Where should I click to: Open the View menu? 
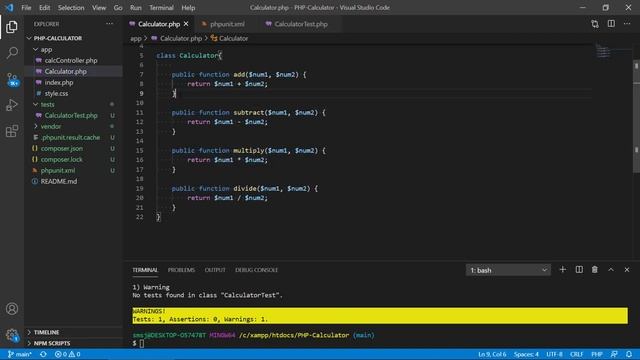click(99, 8)
